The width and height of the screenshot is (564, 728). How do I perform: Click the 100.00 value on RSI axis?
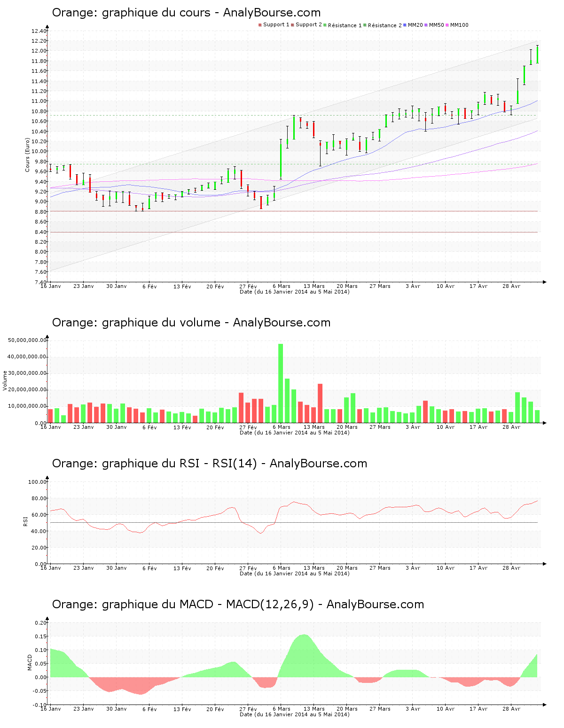(38, 482)
